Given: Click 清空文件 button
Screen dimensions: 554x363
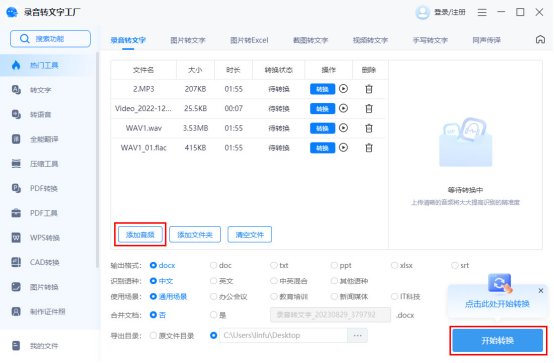Looking at the screenshot, I should pos(250,234).
